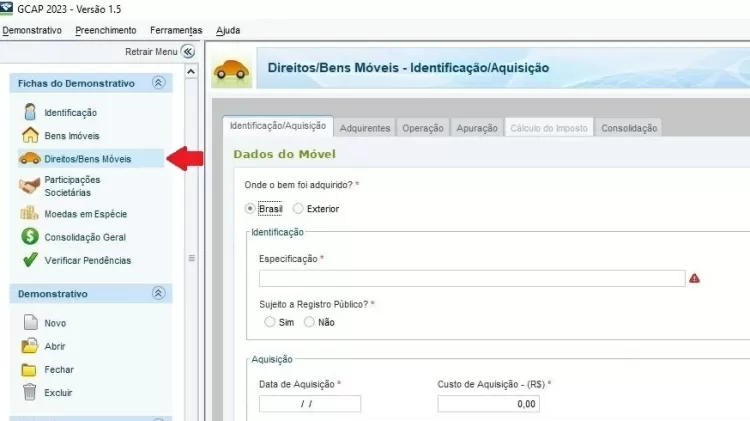Open Consolidação Geral in the sidebar

(85, 237)
